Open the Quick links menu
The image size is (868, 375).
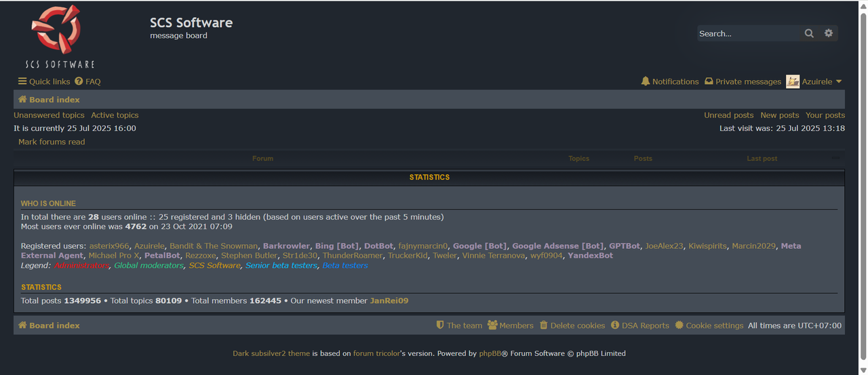pos(44,81)
